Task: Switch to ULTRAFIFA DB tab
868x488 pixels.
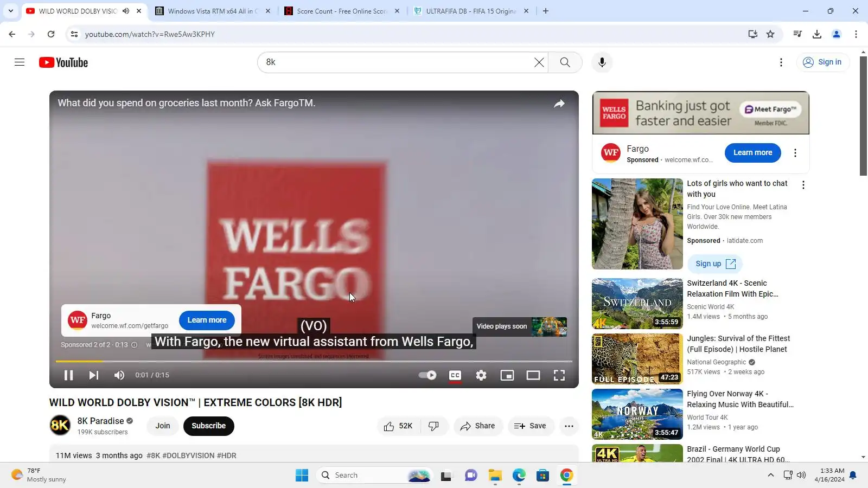Action: [471, 11]
